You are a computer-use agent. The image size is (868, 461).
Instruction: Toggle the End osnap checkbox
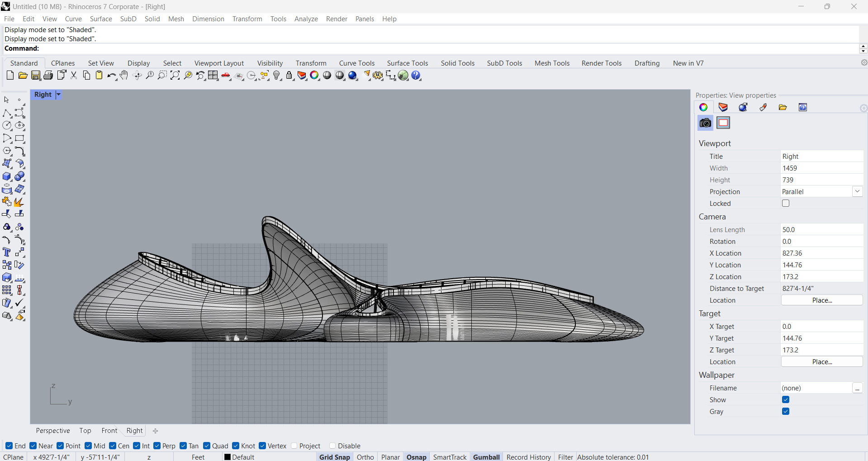point(9,446)
